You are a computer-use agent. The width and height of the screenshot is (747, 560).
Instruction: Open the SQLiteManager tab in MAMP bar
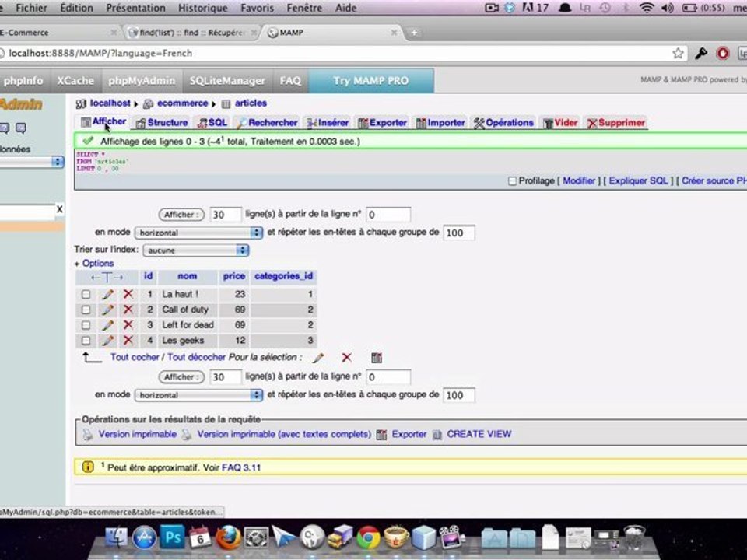coord(227,81)
